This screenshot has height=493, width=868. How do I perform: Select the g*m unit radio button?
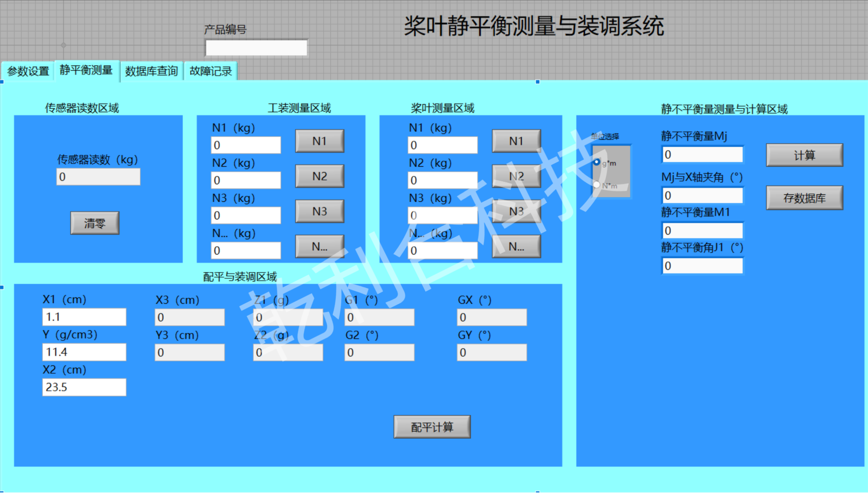[x=597, y=162]
